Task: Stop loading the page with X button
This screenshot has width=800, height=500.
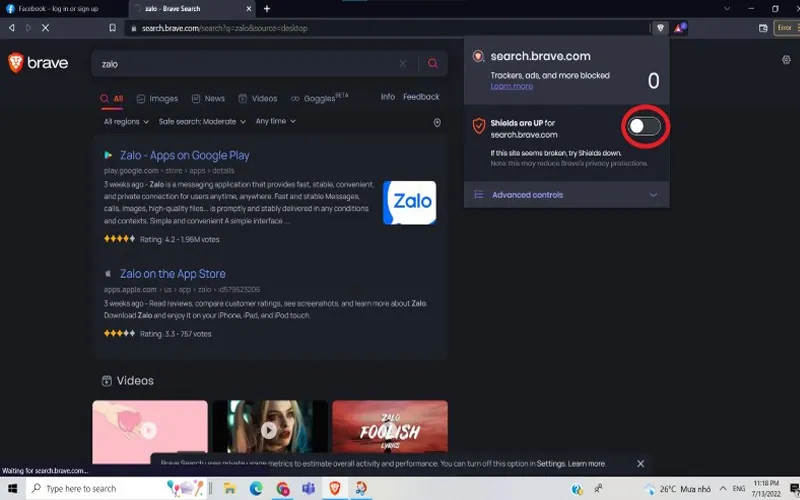Action: click(45, 28)
